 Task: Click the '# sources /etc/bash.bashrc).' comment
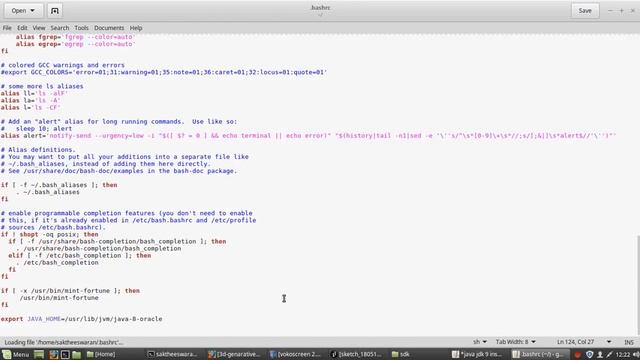tap(53, 227)
